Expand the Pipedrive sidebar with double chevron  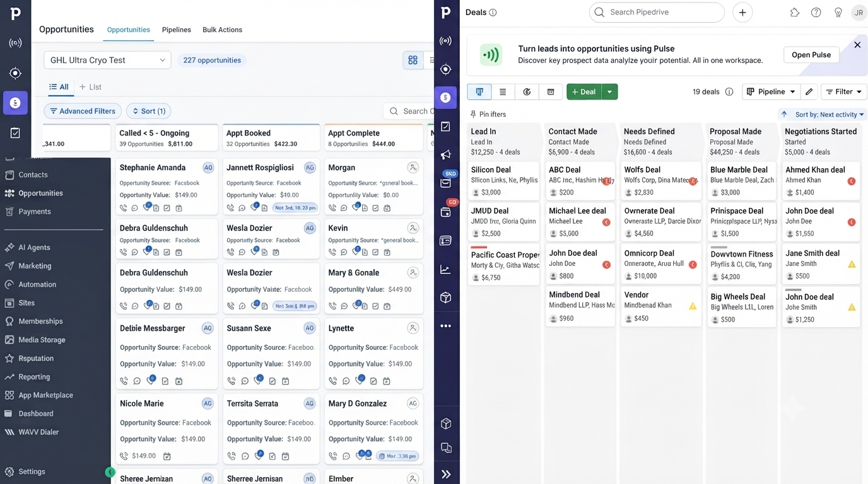point(446,475)
